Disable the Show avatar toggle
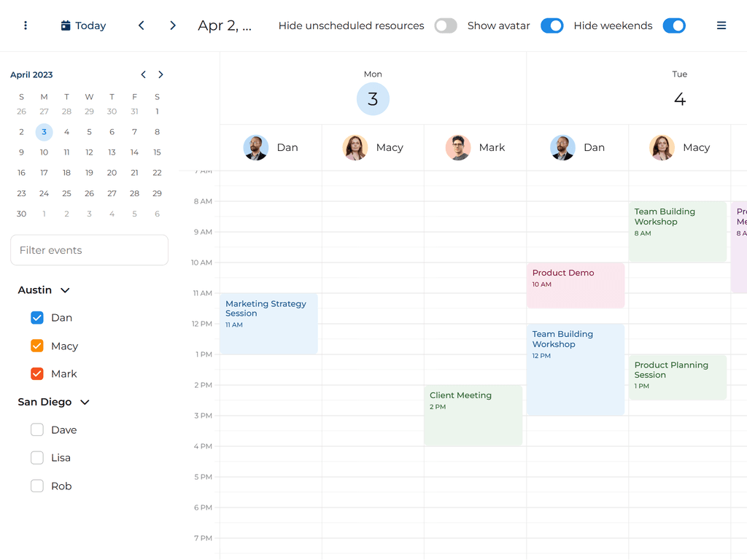747x560 pixels. [552, 26]
